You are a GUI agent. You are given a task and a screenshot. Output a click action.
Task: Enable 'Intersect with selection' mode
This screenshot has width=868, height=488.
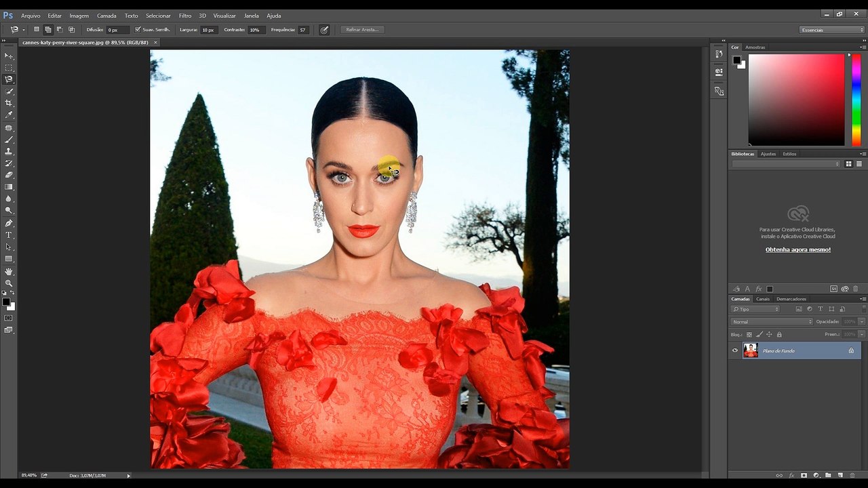tap(71, 30)
